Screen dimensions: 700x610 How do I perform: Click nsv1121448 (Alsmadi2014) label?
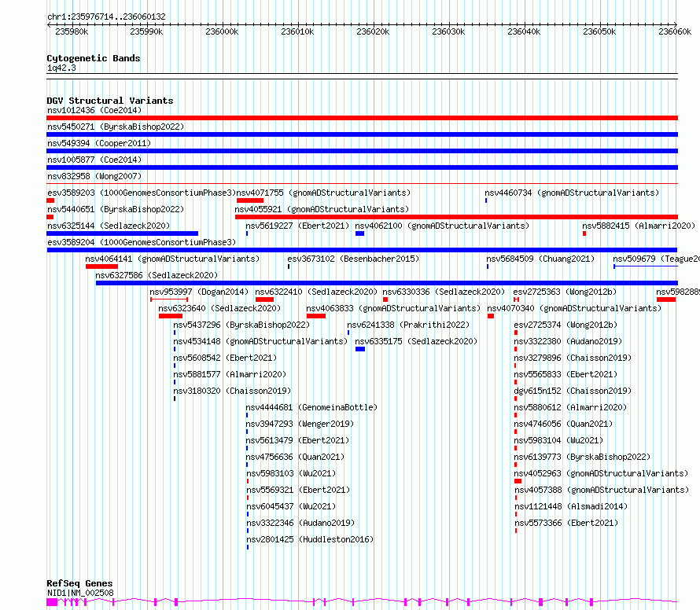coord(571,506)
